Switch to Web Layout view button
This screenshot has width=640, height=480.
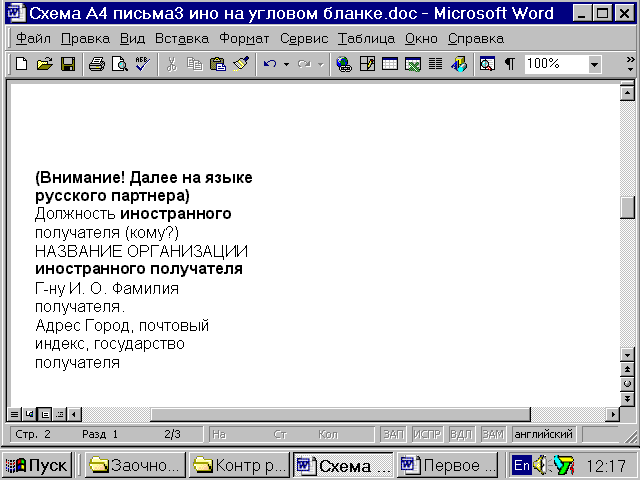pyautogui.click(x=29, y=415)
